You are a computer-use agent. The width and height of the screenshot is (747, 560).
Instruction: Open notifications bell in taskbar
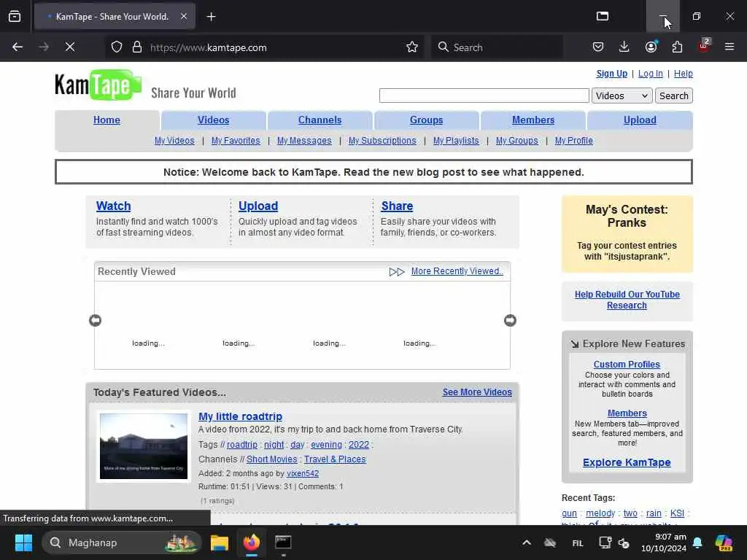697,542
